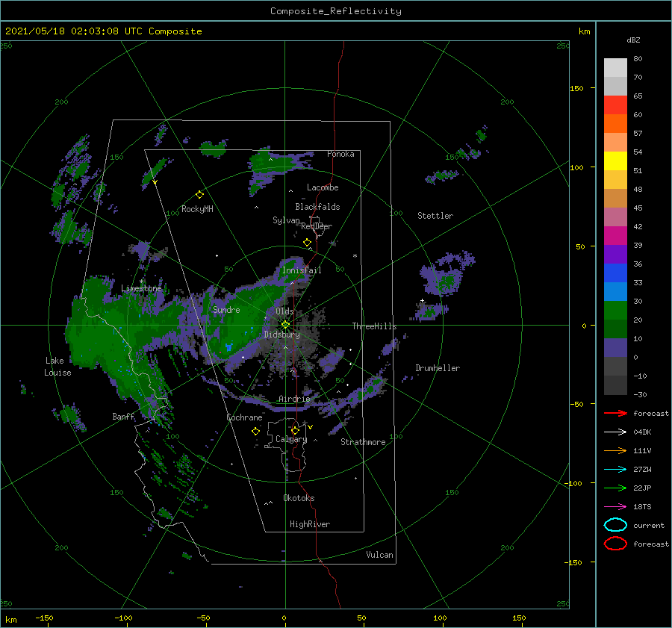Viewport: 672px width, 628px height.
Task: Click the yellow diamond marker below Cochrane
Action: (255, 432)
